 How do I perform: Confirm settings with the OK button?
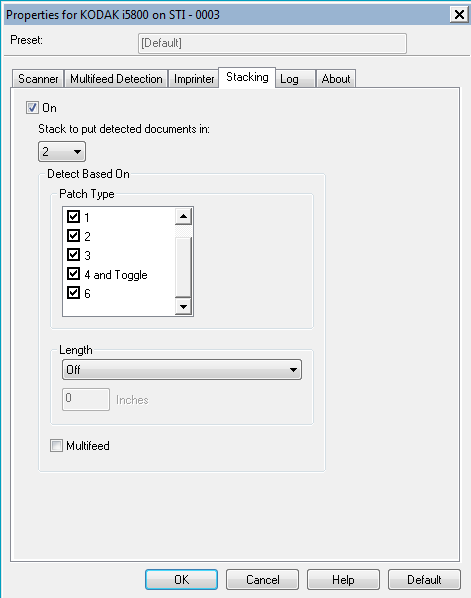click(x=182, y=580)
